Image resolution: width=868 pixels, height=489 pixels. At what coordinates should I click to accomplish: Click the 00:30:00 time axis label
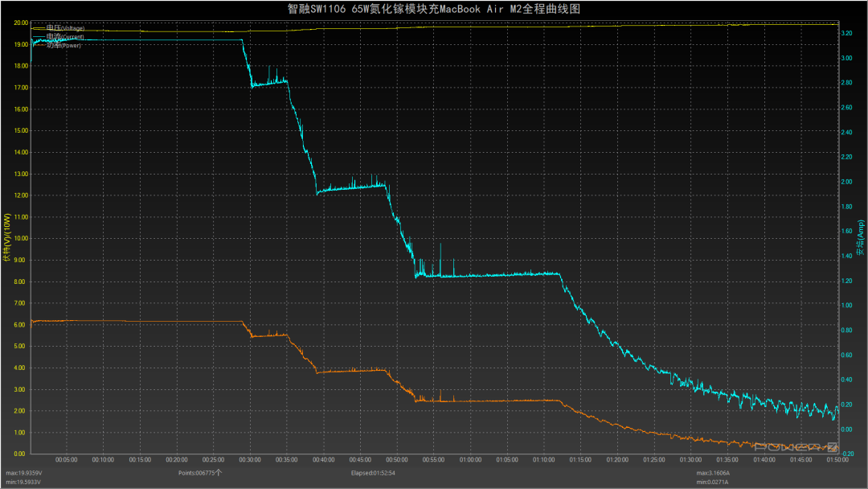click(250, 460)
